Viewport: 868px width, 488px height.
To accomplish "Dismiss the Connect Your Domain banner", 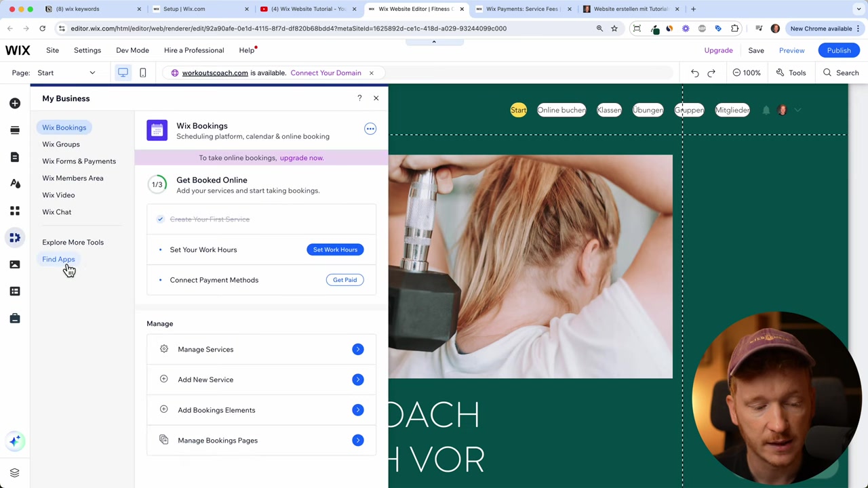I will [371, 73].
